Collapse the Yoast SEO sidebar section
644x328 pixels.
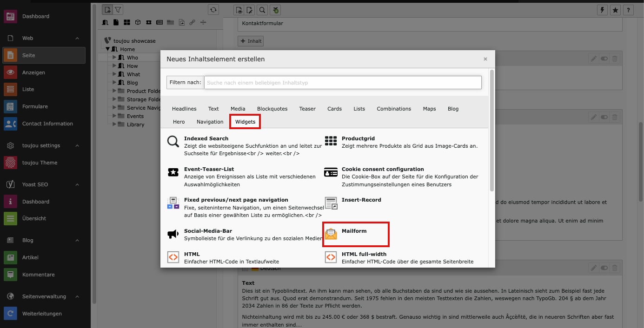[77, 184]
